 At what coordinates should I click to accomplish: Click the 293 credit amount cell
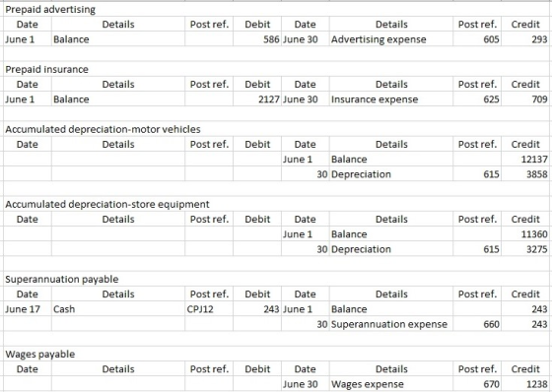[x=524, y=39]
